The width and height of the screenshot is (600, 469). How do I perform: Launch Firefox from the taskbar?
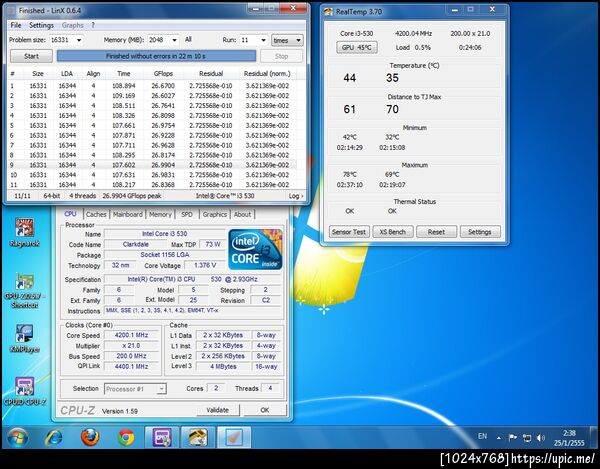(x=90, y=438)
